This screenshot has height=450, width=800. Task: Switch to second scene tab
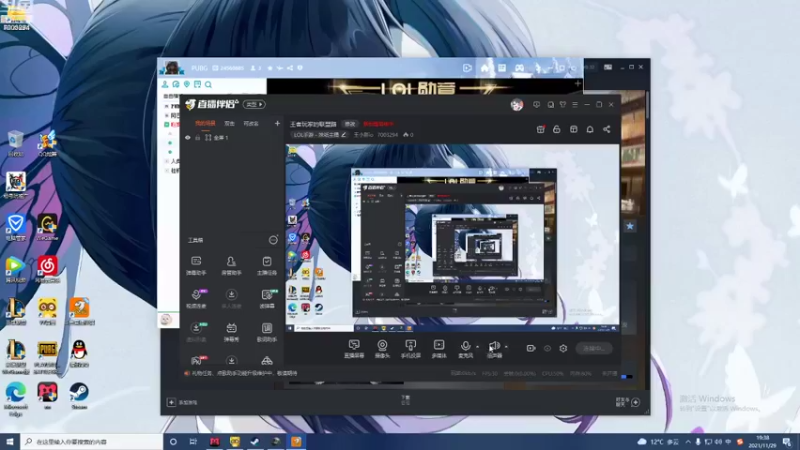[x=230, y=123]
